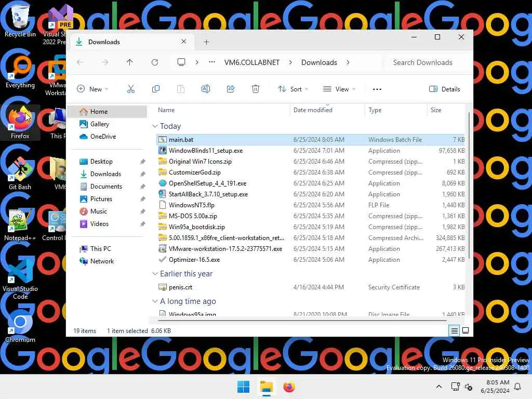Close the Downloads tab
Screen dimensions: 532x399
coord(183,42)
